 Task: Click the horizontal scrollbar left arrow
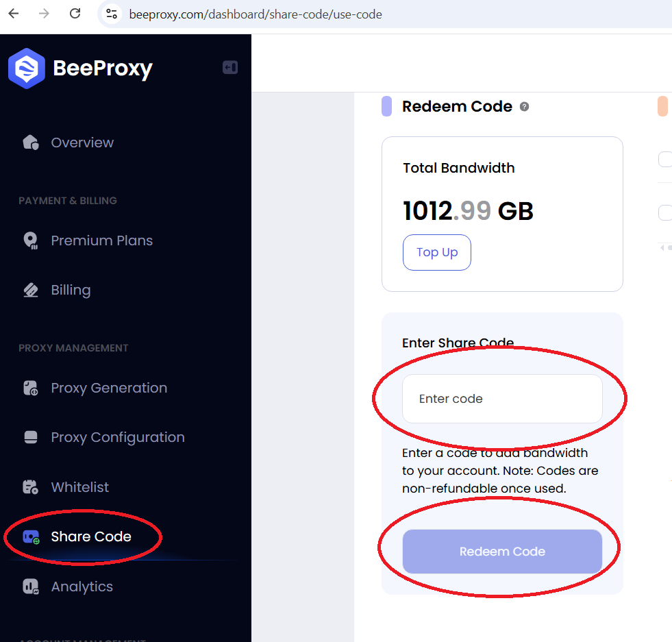pyautogui.click(x=662, y=247)
